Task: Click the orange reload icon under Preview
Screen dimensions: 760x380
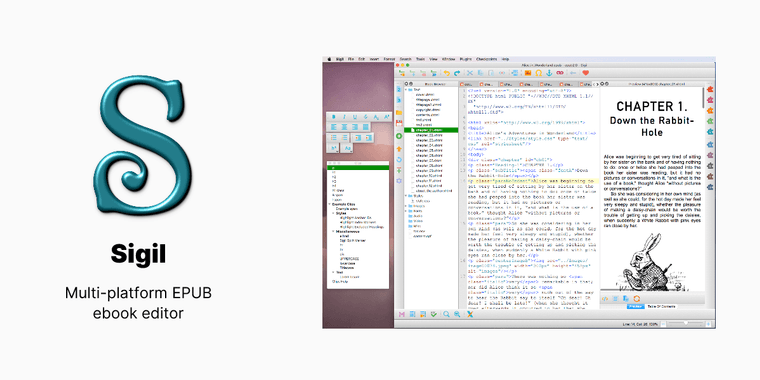Action: pos(637,299)
